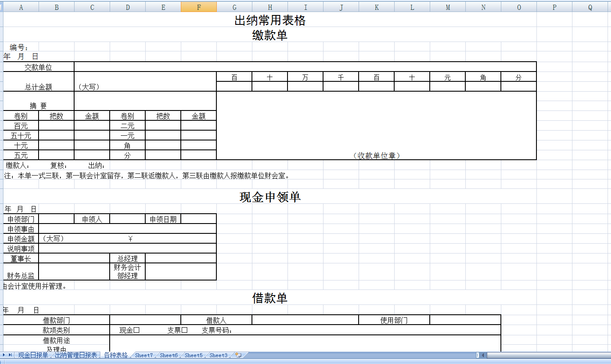Select column Q header to expand view rightward
Screen dimensions: 611x364
click(x=590, y=7)
